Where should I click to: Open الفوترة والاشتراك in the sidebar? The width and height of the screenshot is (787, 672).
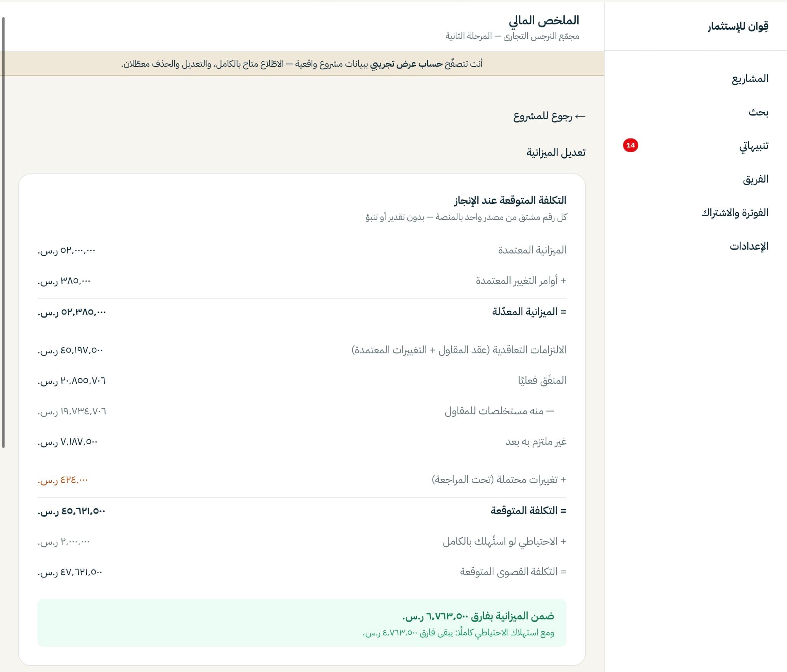[x=735, y=213]
